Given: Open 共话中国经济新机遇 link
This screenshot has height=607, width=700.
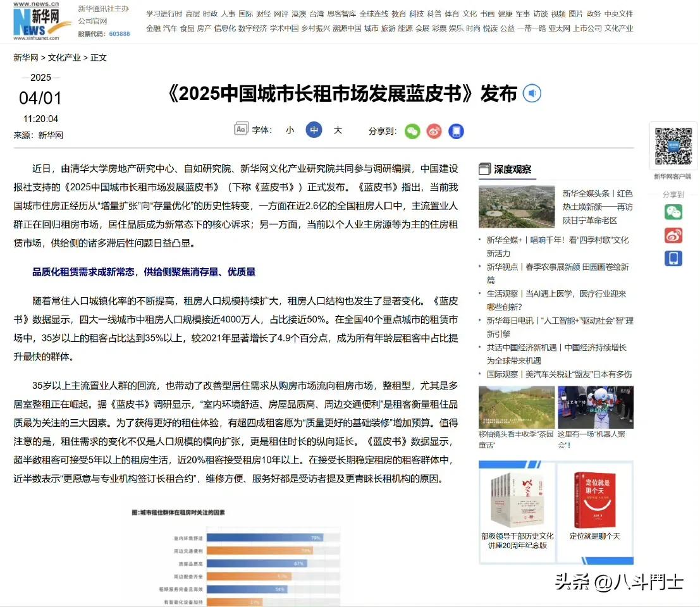Looking at the screenshot, I should (556, 353).
